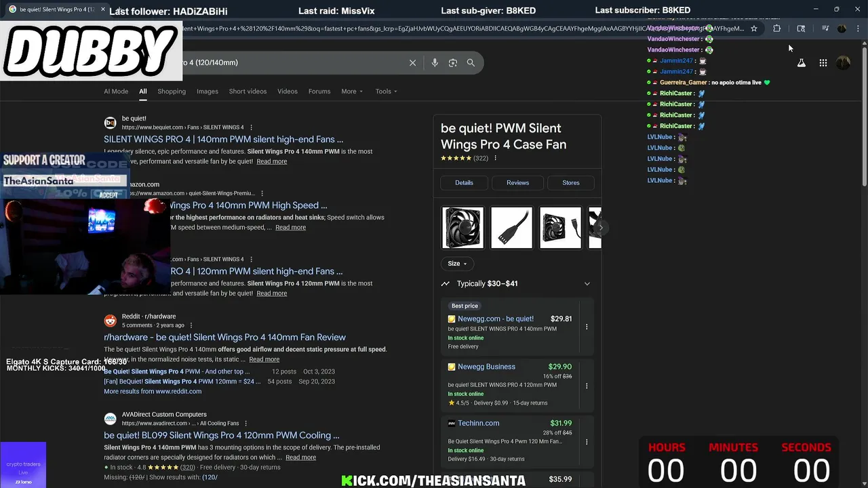Open options beside the 322 product rating
The image size is (868, 488).
[x=495, y=158]
